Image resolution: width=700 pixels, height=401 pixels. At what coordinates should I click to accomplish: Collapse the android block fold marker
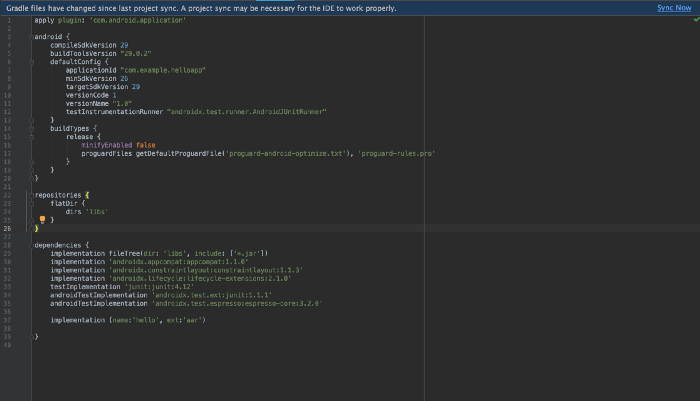coord(31,37)
